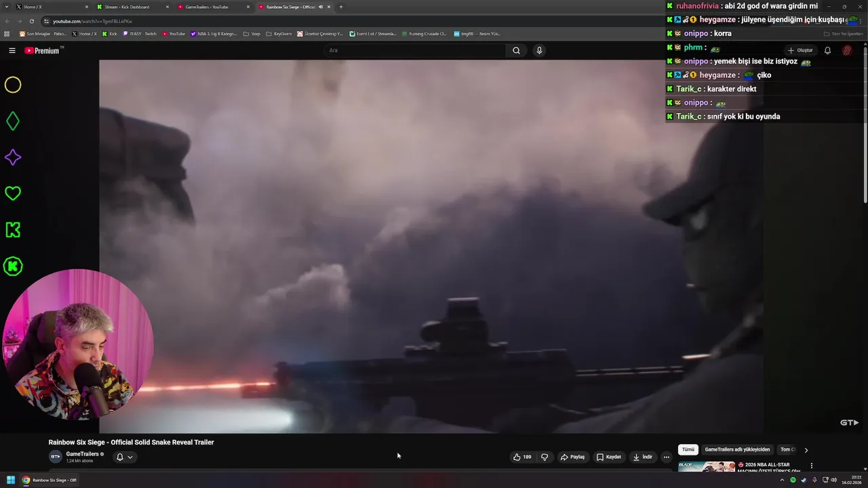Open GameTrailers channel avatar
The height and width of the screenshot is (488, 868).
tap(55, 457)
